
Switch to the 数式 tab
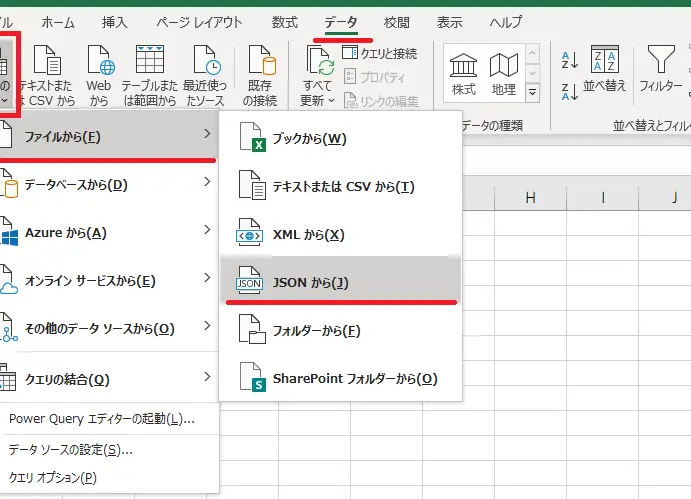(x=285, y=22)
